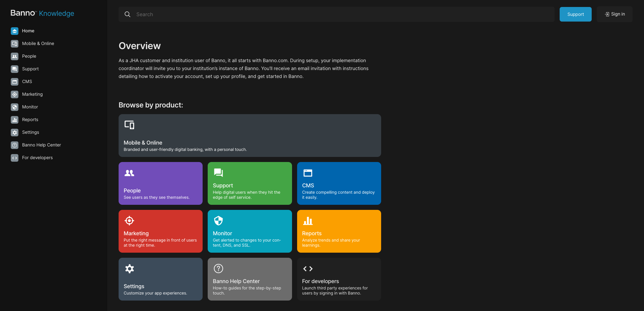The width and height of the screenshot is (644, 311).
Task: Click the Banno Help Center sidebar icon
Action: pyautogui.click(x=15, y=145)
